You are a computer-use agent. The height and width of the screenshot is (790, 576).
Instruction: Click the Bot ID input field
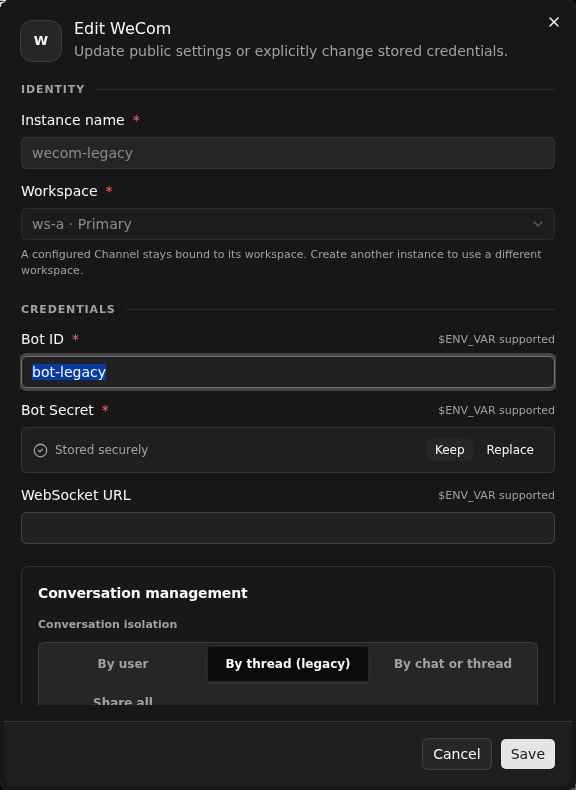[288, 372]
